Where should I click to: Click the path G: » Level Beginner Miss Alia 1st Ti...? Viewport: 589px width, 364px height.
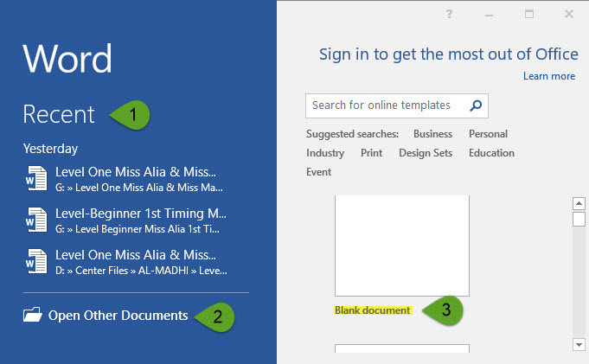pyautogui.click(x=138, y=229)
